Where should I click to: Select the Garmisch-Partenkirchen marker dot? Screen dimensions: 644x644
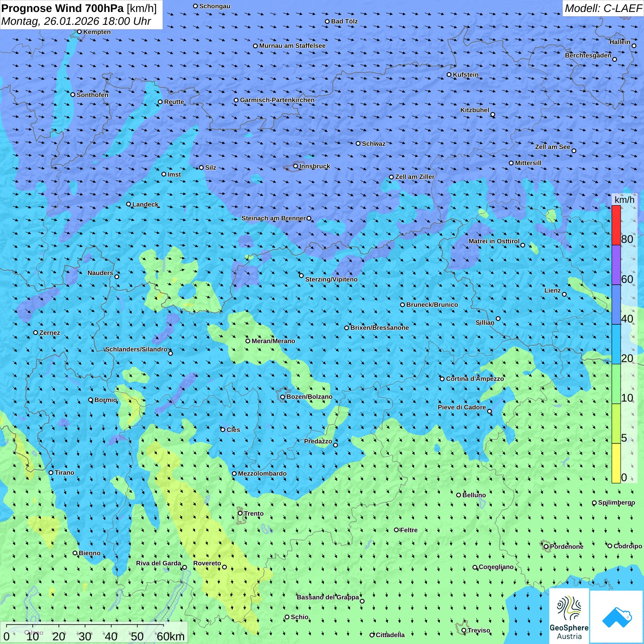(x=236, y=100)
